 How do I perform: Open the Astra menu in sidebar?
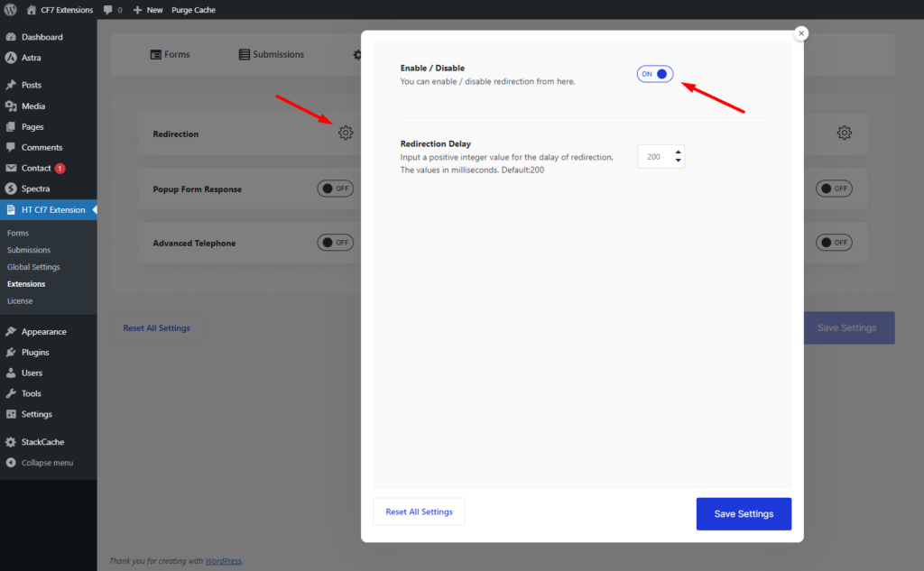pyautogui.click(x=31, y=58)
